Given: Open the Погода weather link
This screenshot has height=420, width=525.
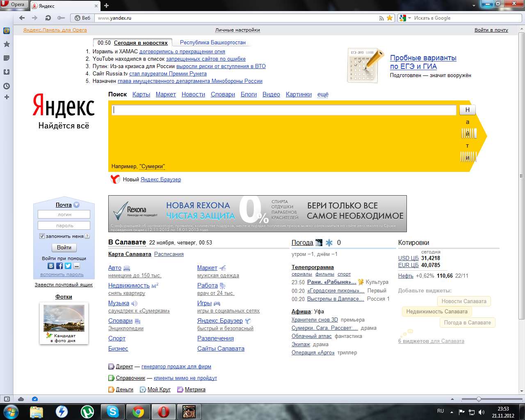Looking at the screenshot, I should (302, 242).
